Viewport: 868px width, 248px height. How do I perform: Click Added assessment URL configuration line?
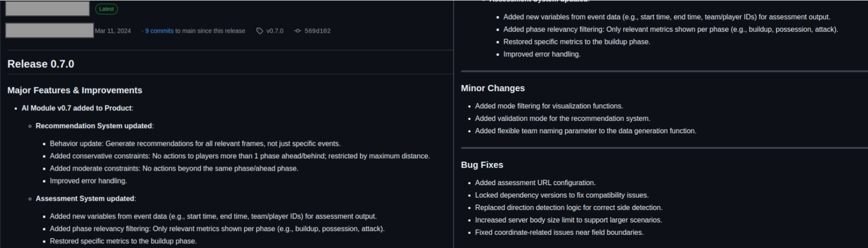coord(535,183)
